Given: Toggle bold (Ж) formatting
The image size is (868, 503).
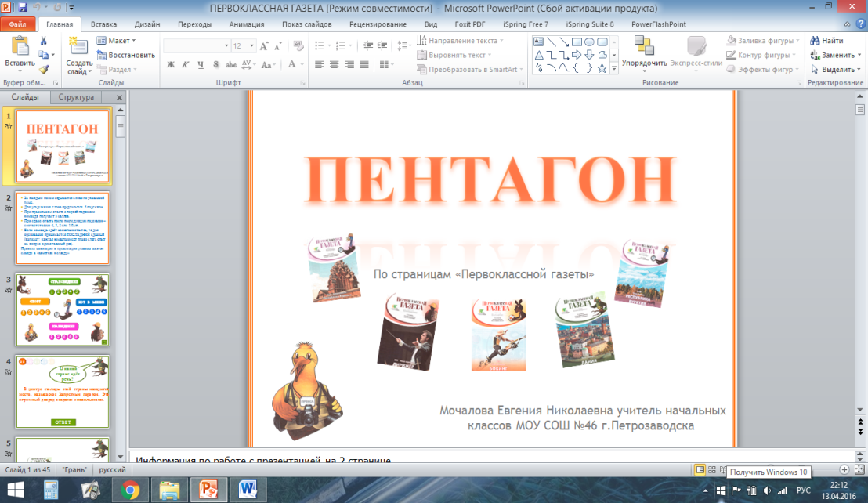Looking at the screenshot, I should (171, 65).
